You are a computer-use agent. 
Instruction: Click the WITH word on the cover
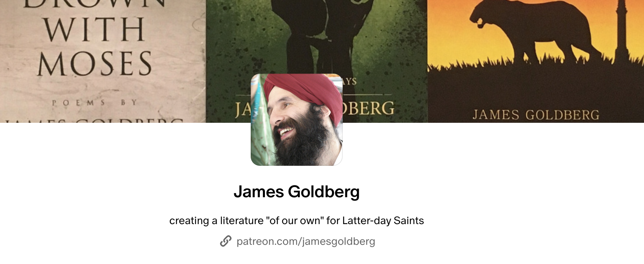point(94,29)
